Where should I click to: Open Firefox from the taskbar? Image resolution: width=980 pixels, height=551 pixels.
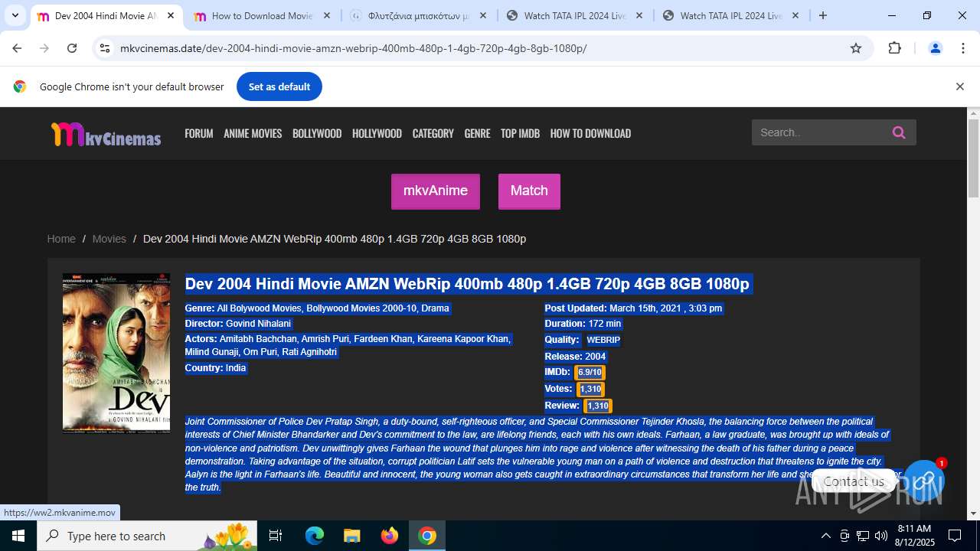[x=390, y=536]
